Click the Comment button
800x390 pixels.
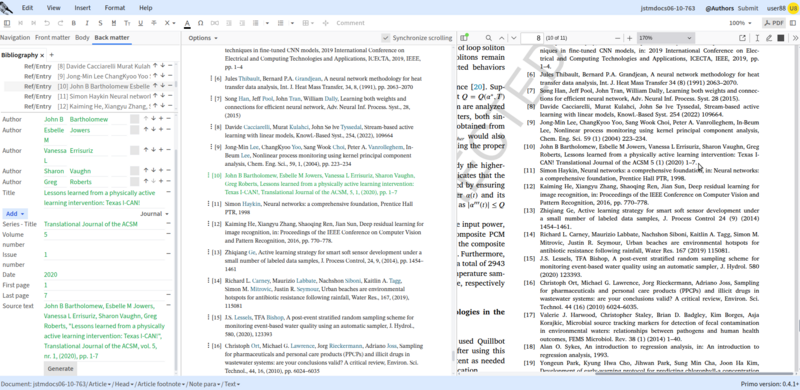(351, 23)
